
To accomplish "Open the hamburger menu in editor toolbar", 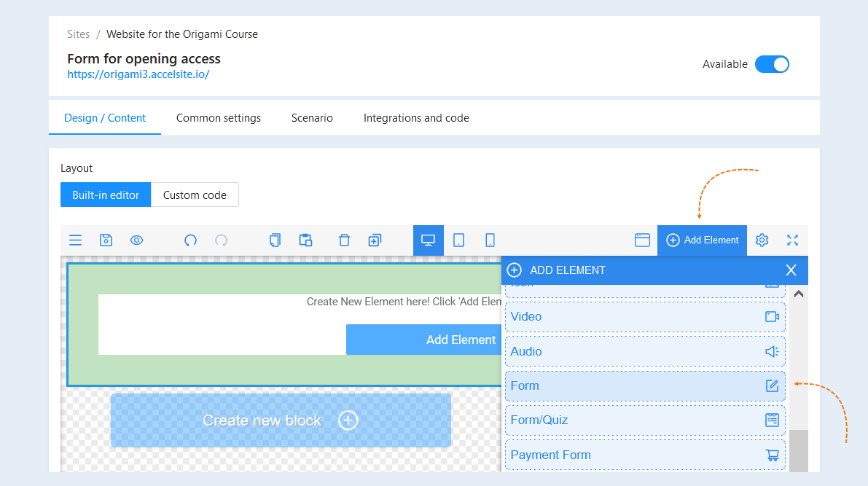I will 75,240.
